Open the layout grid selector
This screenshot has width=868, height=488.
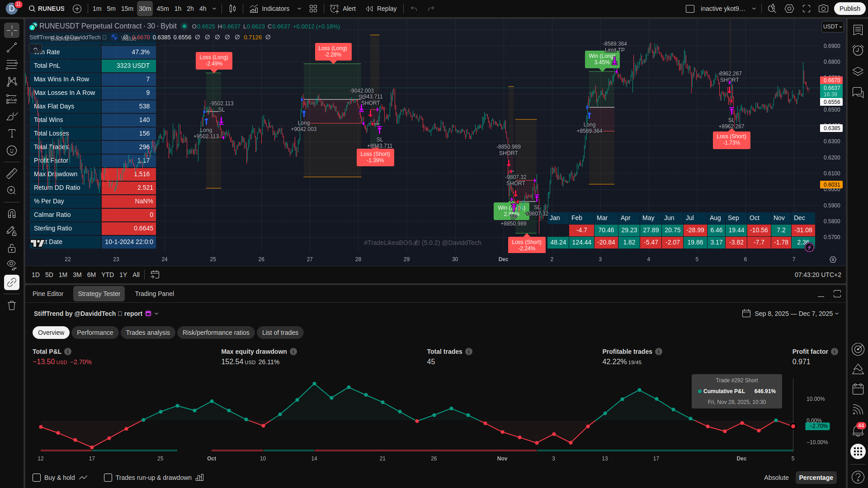pos(313,9)
